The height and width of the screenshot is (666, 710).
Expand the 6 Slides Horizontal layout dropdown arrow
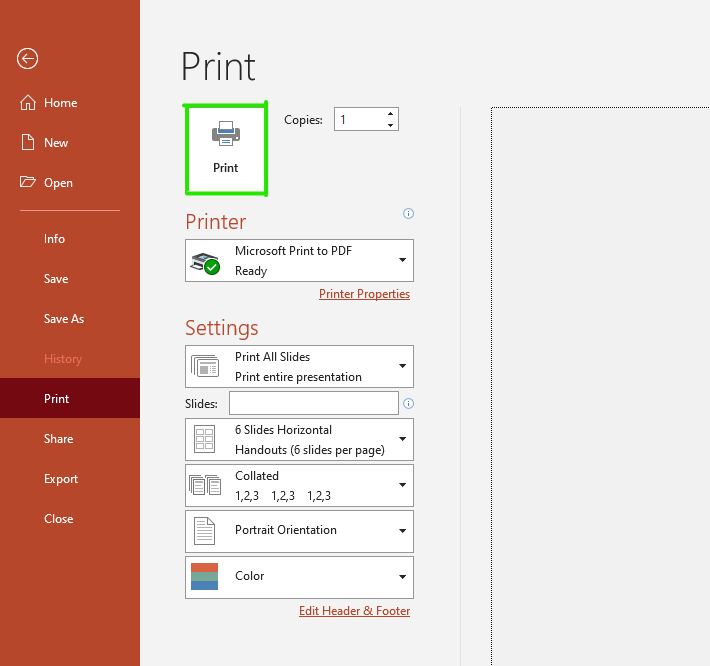coord(402,439)
